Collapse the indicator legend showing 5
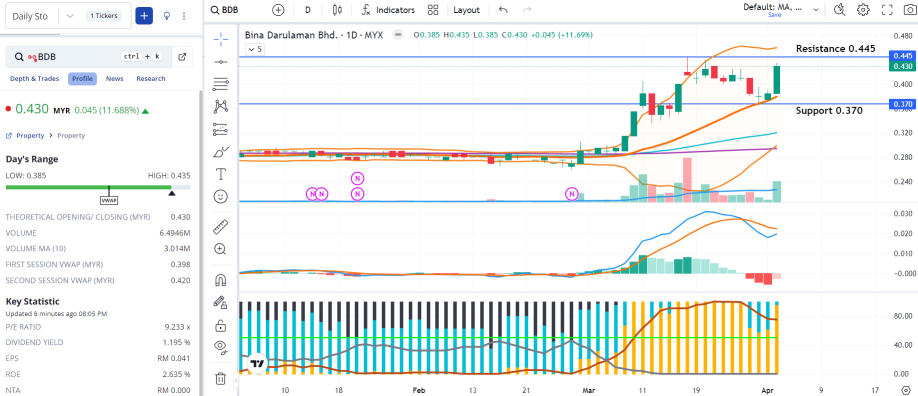The height and width of the screenshot is (396, 918). tap(255, 49)
